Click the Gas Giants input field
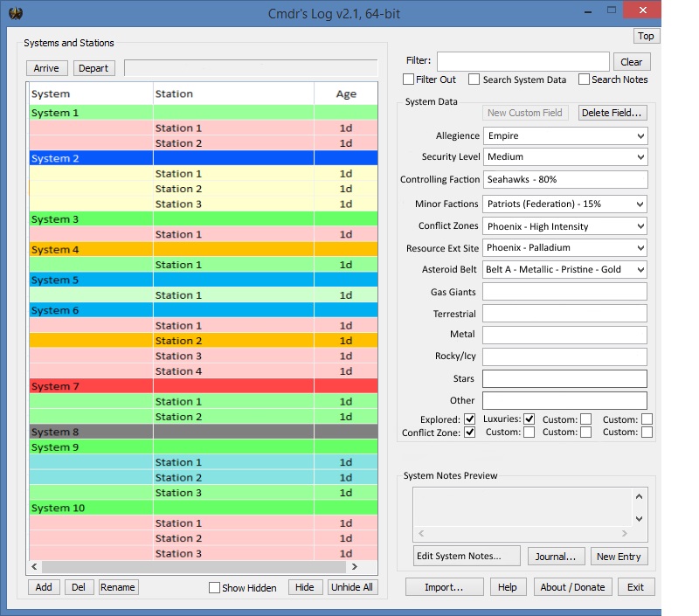 pyautogui.click(x=564, y=292)
